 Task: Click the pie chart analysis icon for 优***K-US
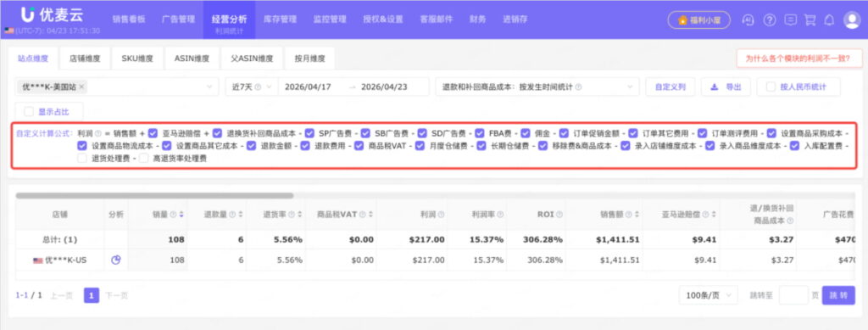tap(115, 260)
